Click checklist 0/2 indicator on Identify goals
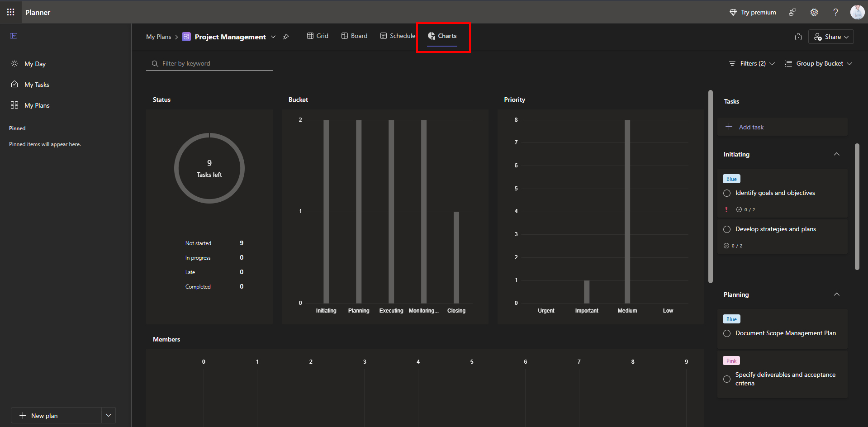This screenshot has height=427, width=868. (745, 209)
